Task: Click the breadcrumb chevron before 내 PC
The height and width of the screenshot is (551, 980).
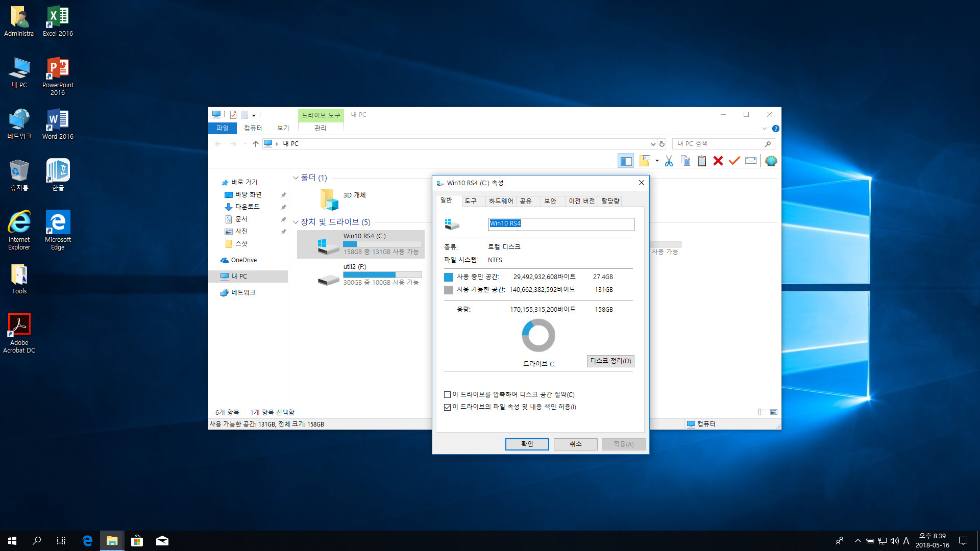Action: (x=277, y=144)
